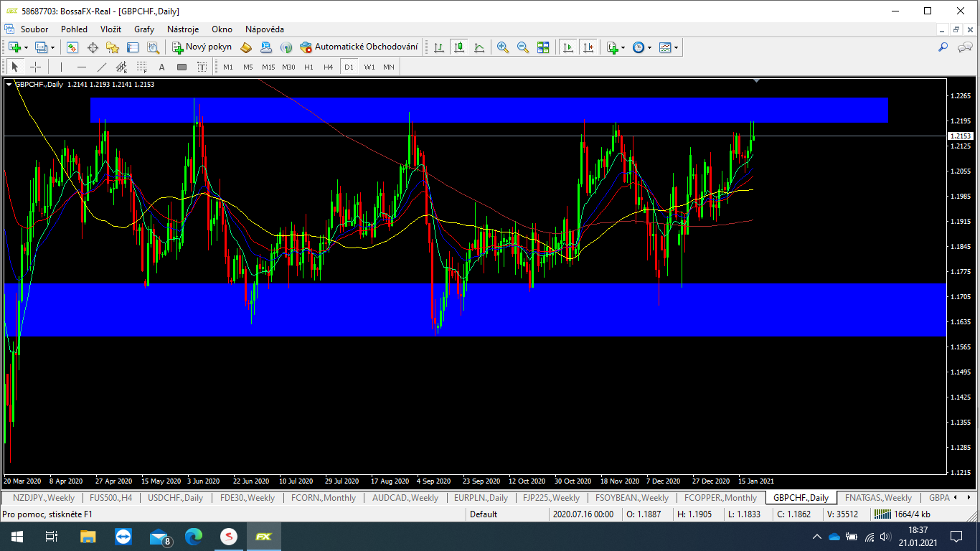Expand the indicators list dropdown arrow
This screenshot has width=980, height=551.
tap(623, 47)
